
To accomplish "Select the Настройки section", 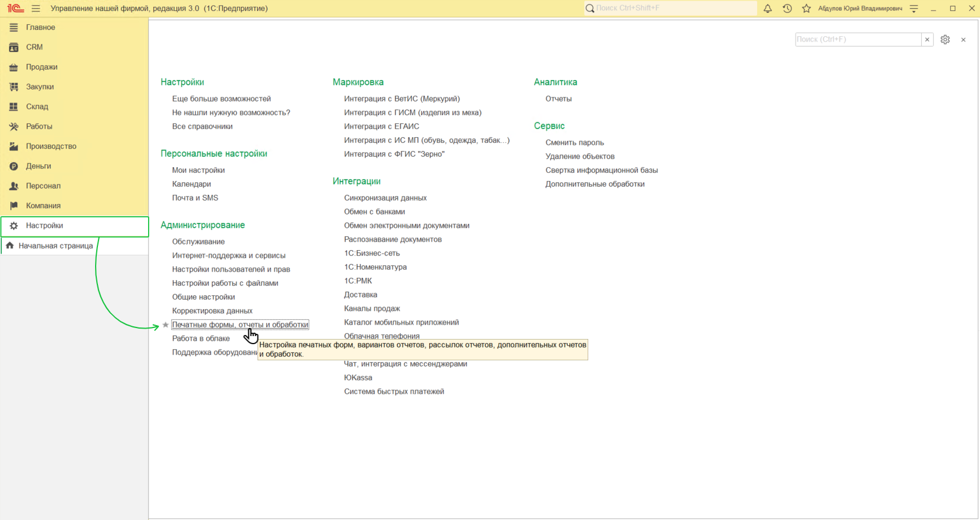I will (74, 226).
